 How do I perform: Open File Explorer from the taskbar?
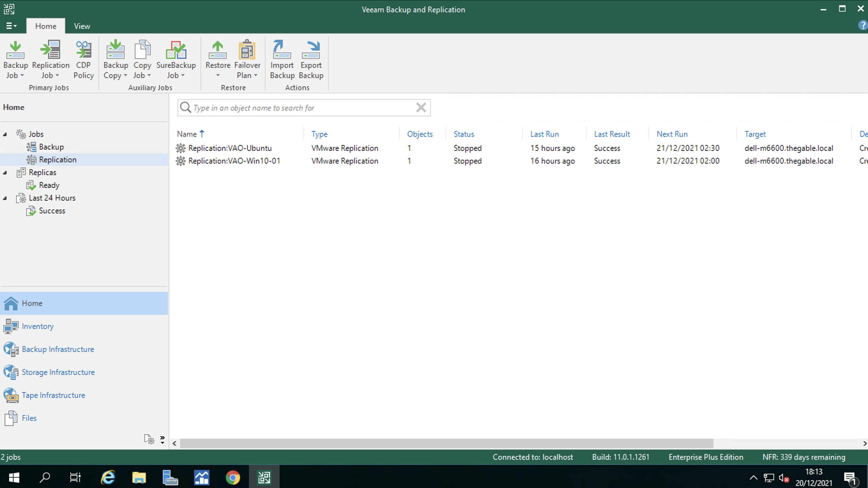[x=139, y=477]
